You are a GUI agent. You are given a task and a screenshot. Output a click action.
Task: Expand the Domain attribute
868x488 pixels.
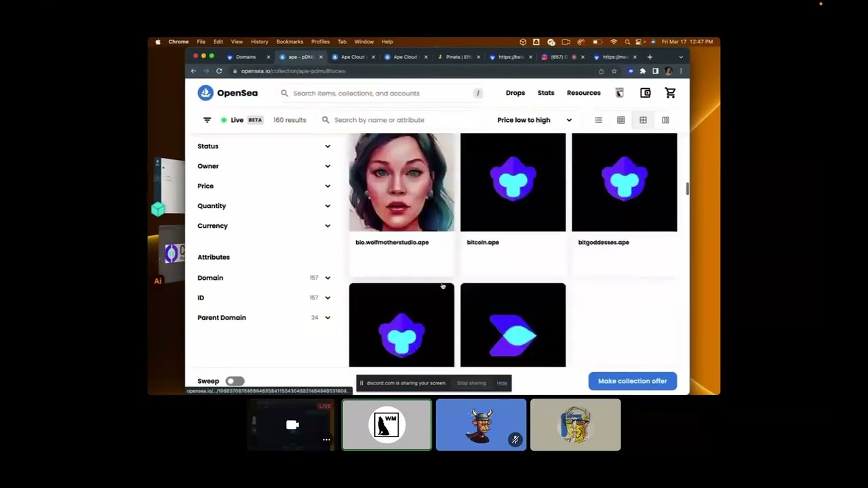pyautogui.click(x=264, y=278)
